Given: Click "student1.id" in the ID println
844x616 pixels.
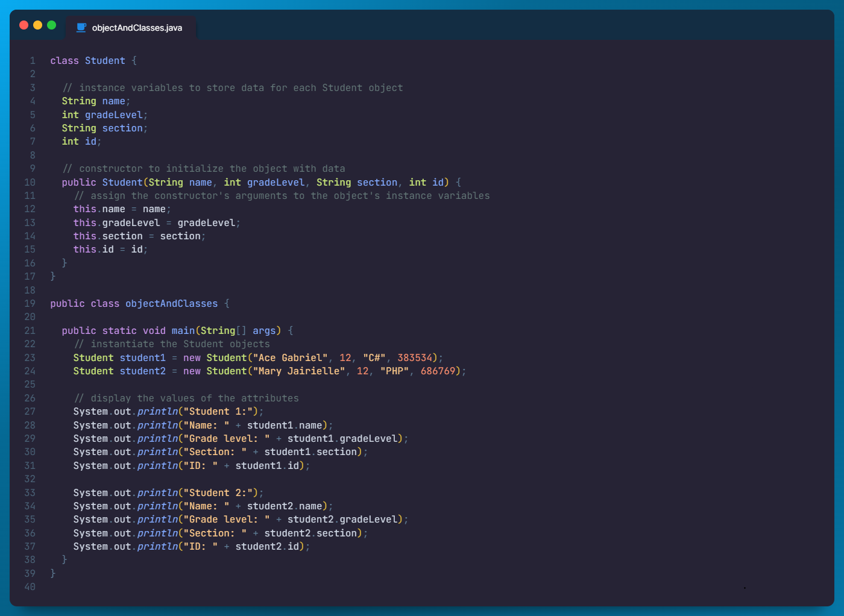Looking at the screenshot, I should pos(267,466).
